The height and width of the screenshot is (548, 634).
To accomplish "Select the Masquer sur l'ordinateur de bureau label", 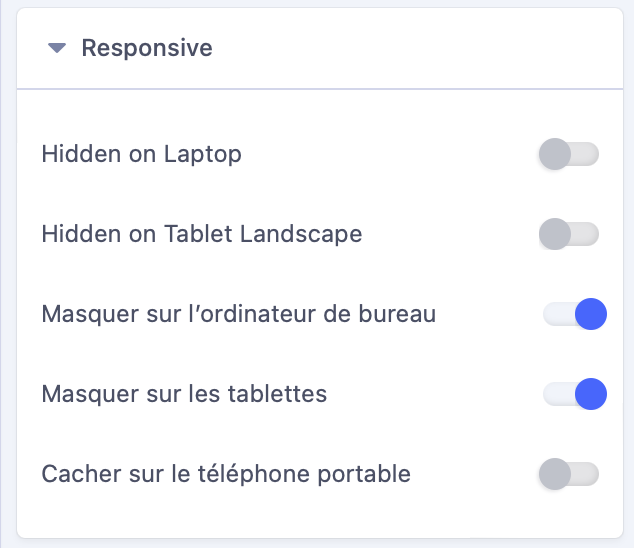I will pos(238,314).
